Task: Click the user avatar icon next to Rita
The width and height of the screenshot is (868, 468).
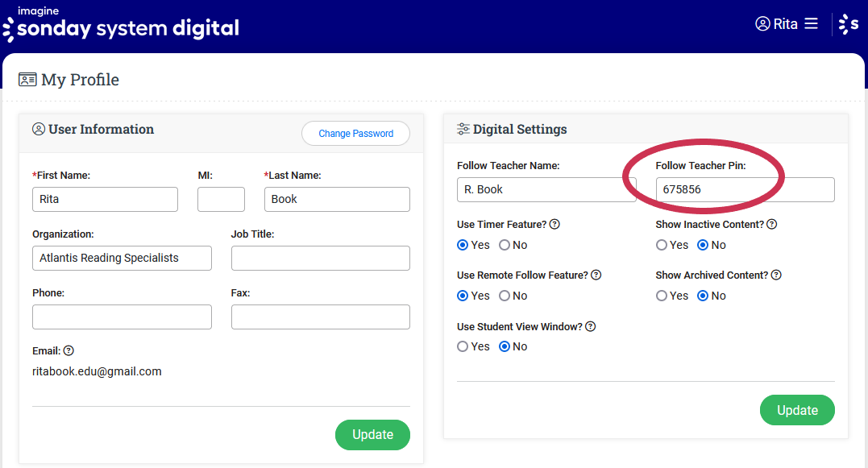Action: click(762, 24)
